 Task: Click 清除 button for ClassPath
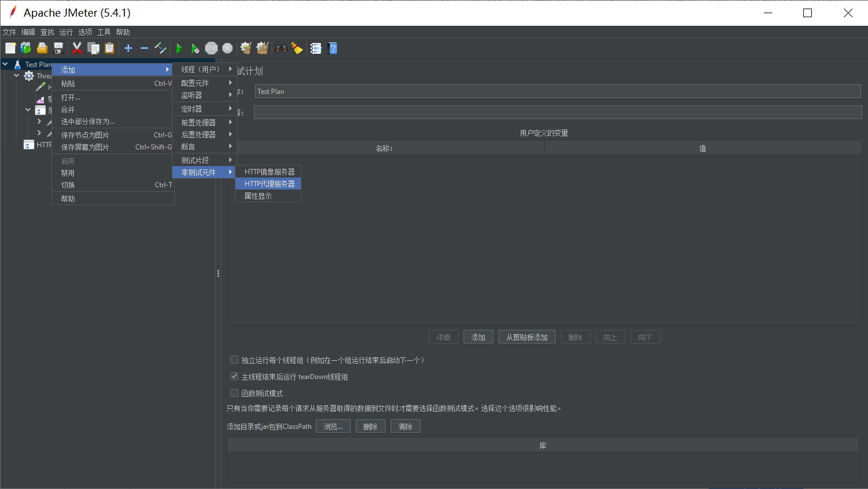coord(406,427)
